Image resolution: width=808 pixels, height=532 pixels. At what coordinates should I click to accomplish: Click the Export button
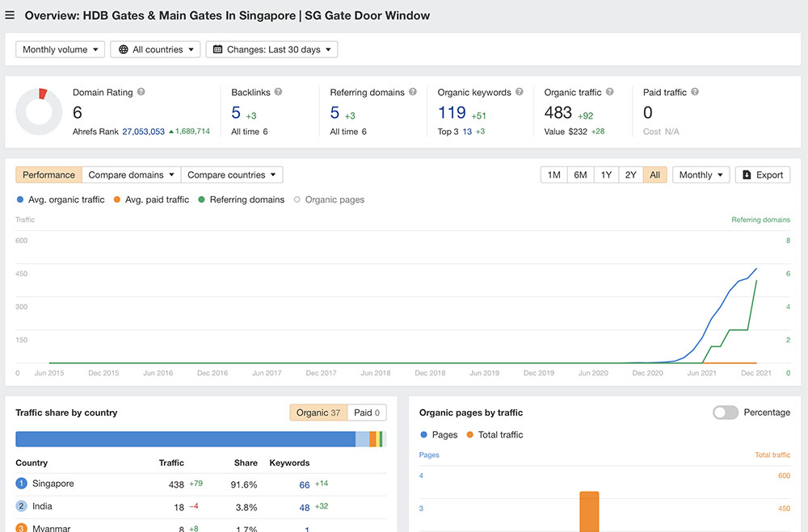tap(762, 174)
